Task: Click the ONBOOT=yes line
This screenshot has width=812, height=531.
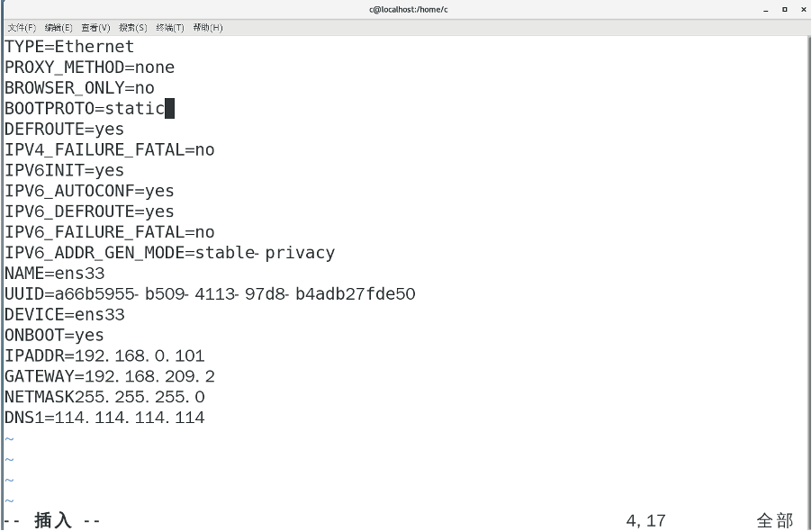Action: [54, 335]
